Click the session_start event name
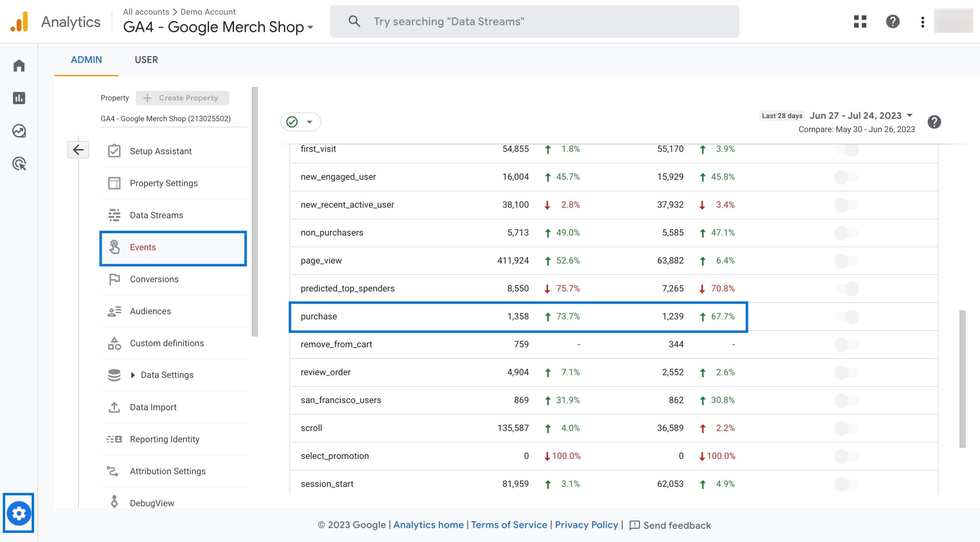The image size is (980, 542). coord(327,484)
